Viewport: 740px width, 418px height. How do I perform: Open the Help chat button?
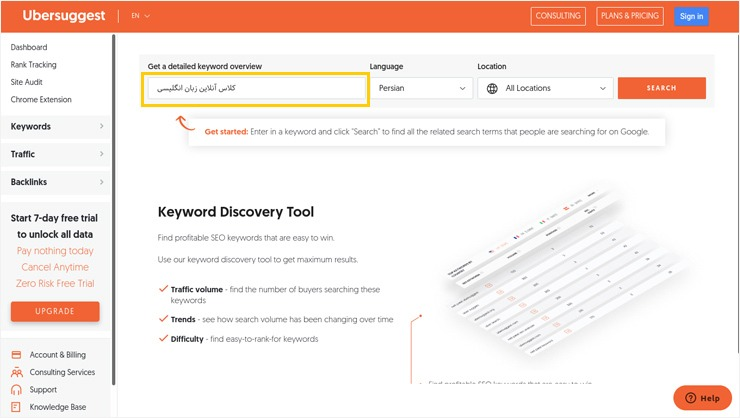702,398
